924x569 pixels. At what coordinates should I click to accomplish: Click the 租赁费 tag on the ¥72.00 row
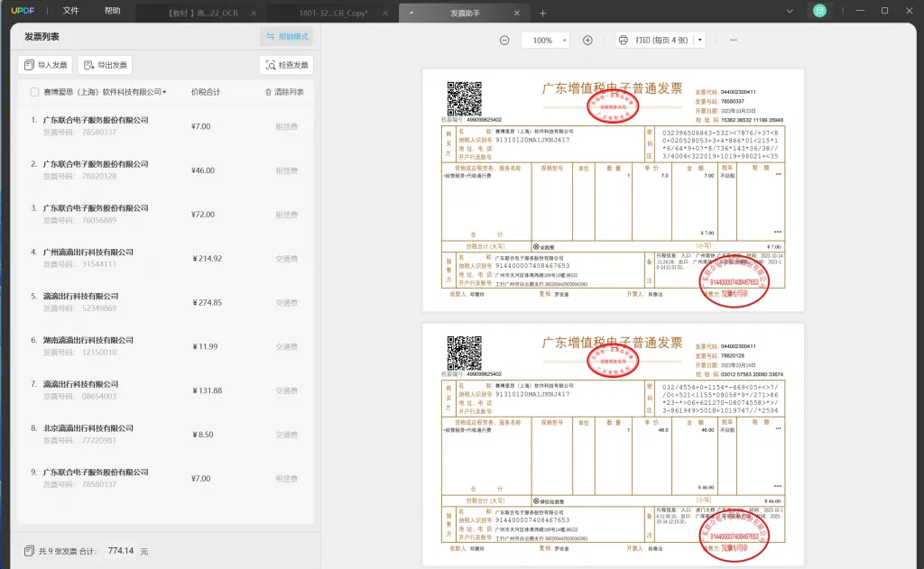click(286, 215)
